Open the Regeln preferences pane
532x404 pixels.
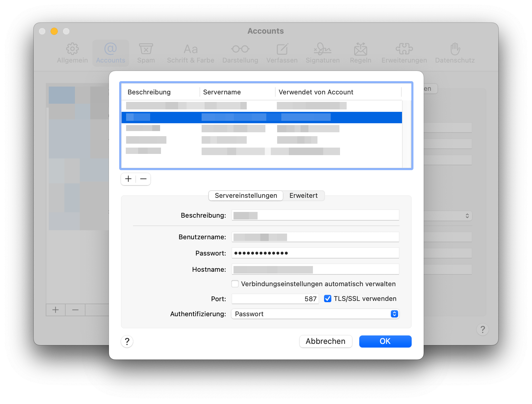360,53
